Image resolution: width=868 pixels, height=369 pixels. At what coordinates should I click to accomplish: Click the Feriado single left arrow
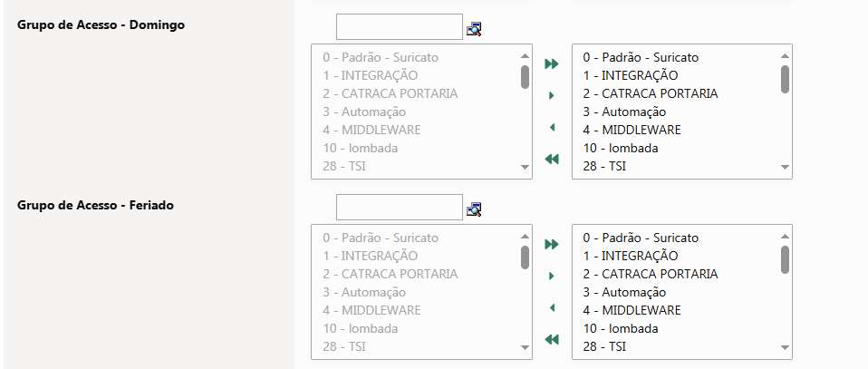[552, 308]
